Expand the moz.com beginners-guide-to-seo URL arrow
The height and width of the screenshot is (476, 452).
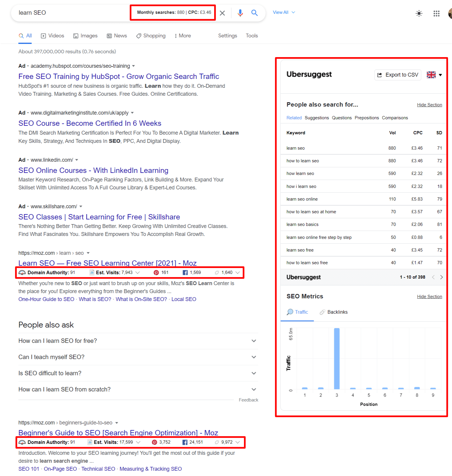pos(117,423)
